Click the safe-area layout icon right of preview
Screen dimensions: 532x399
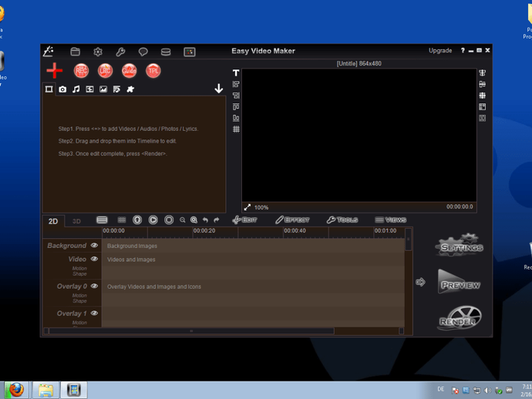pos(482,107)
